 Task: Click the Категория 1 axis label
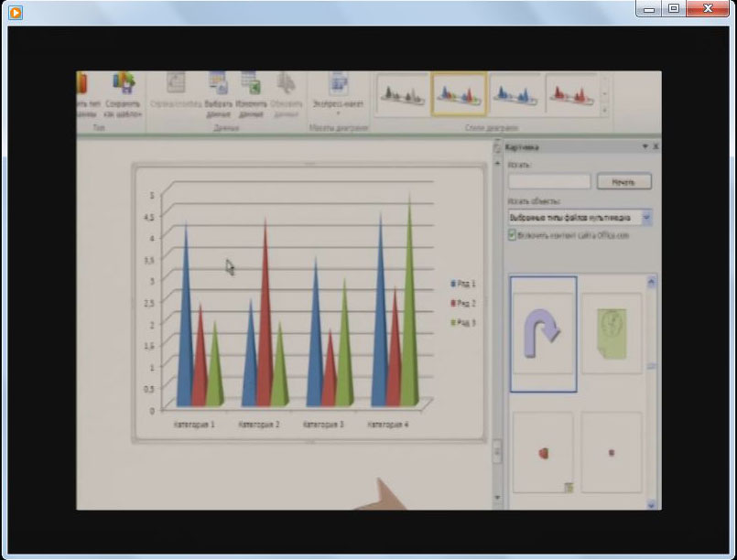[x=194, y=425]
